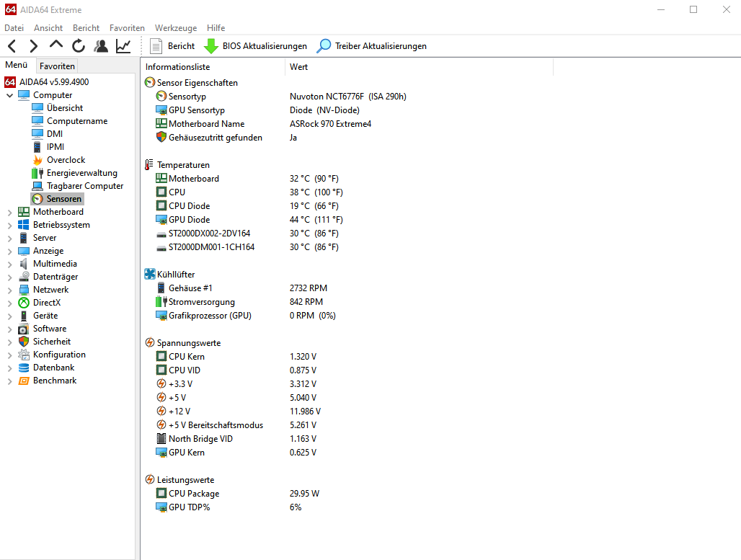Select the Computername tree item

[x=77, y=121]
